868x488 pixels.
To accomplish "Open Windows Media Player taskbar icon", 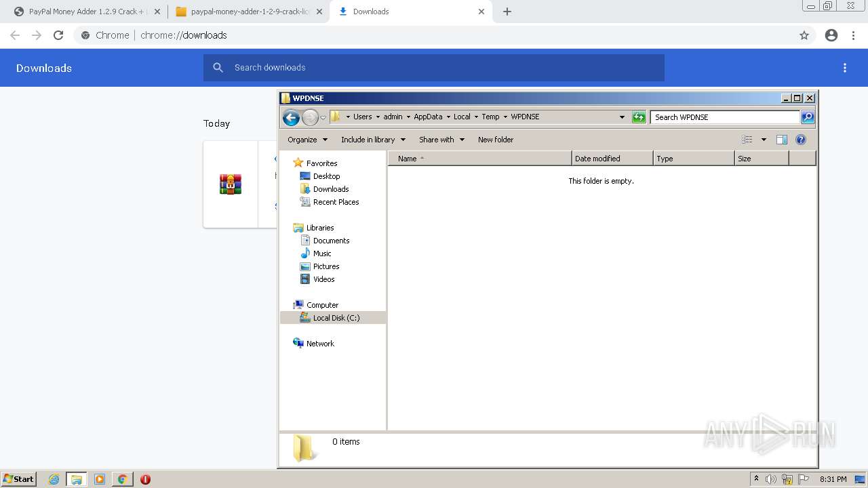I will tap(100, 479).
